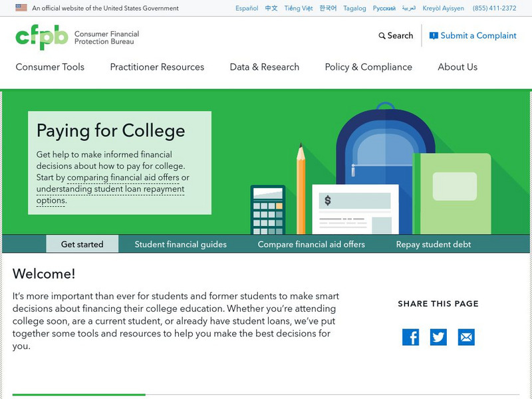The width and height of the screenshot is (532, 399).
Task: Expand the Data & Research menu
Action: tap(264, 67)
